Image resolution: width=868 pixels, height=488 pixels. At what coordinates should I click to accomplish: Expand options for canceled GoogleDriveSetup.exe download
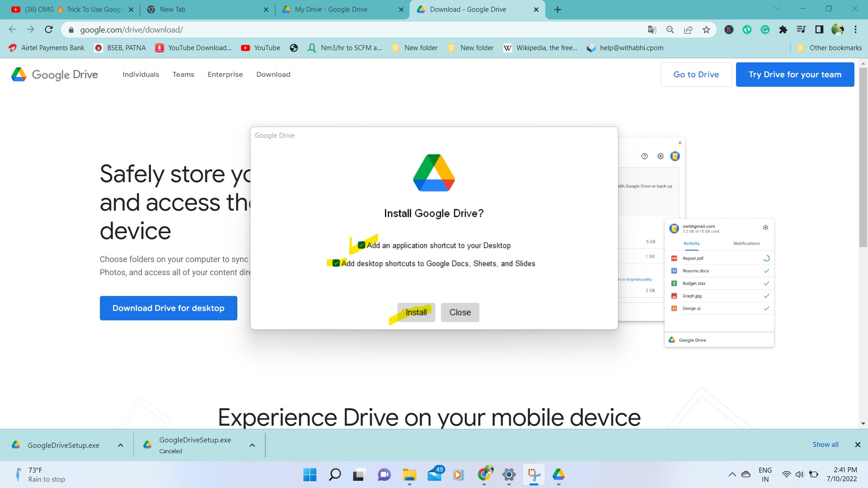252,446
